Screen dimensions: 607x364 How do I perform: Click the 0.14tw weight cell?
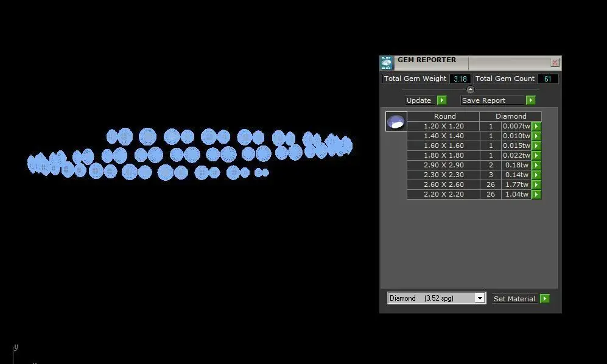point(516,175)
